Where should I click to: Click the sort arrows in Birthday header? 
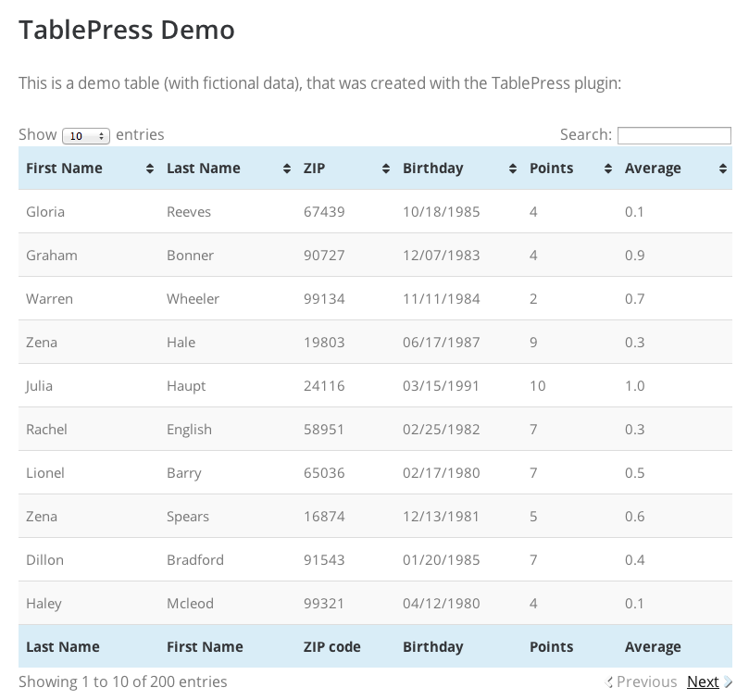pos(513,169)
